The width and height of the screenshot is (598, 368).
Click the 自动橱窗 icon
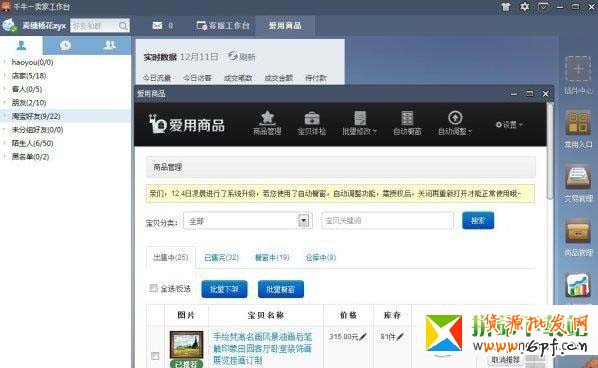tap(407, 118)
